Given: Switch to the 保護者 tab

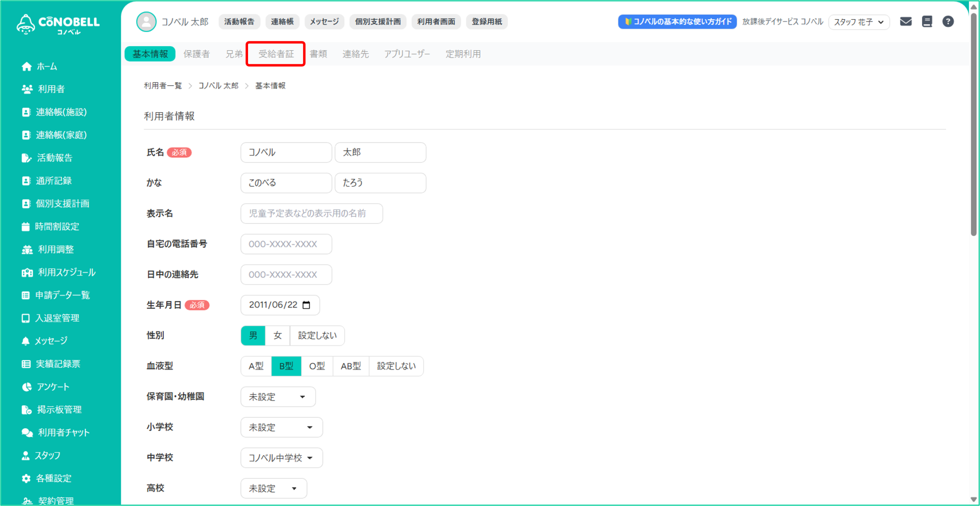Looking at the screenshot, I should tap(196, 54).
